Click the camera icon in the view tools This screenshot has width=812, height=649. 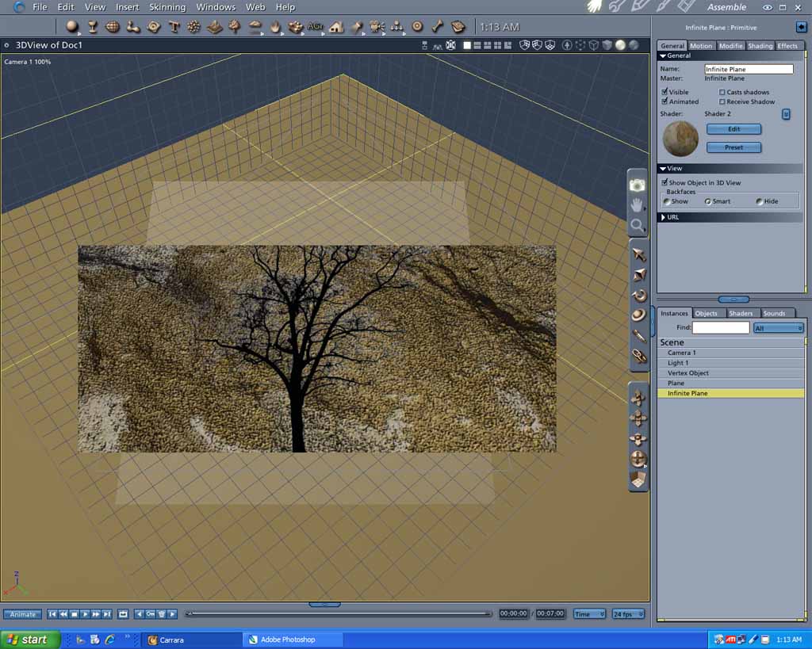(x=638, y=185)
